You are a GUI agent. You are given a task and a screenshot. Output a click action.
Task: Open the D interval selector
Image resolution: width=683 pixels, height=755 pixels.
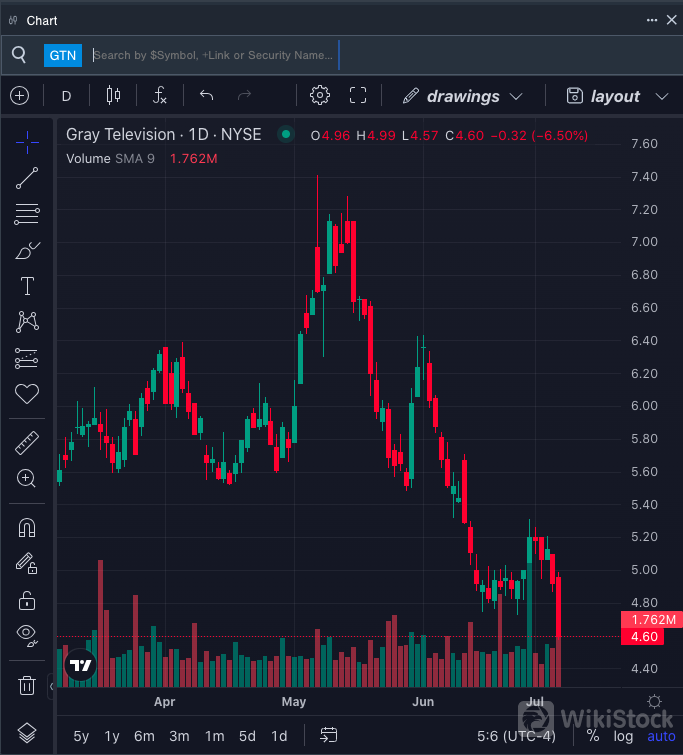(x=67, y=96)
